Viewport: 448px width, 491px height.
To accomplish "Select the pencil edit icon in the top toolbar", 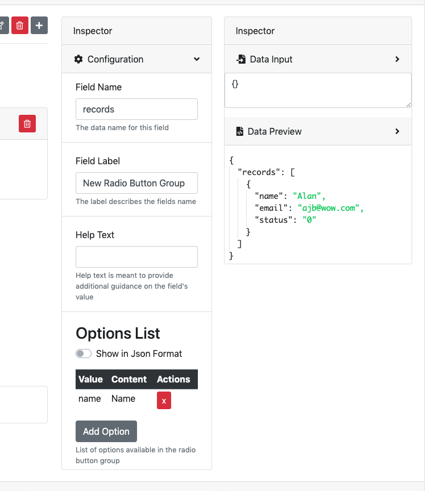I will [x=3, y=25].
